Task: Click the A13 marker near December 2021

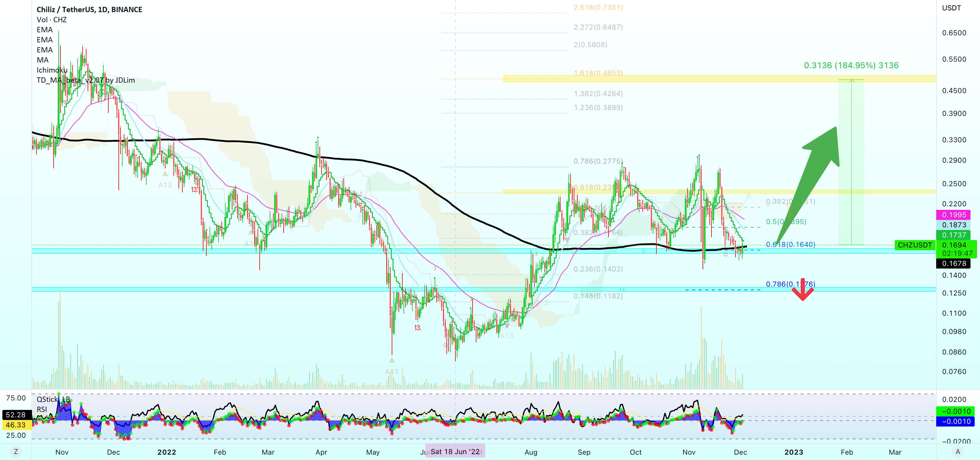Action: point(165,185)
